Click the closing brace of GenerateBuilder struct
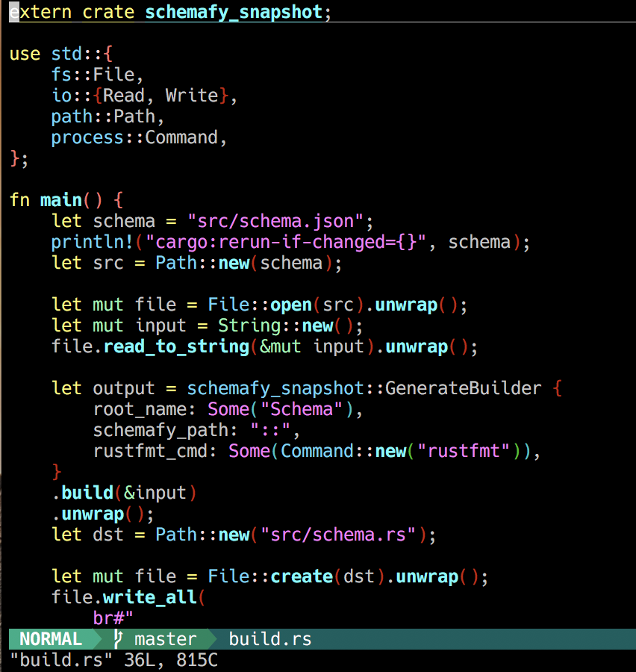 (x=56, y=473)
